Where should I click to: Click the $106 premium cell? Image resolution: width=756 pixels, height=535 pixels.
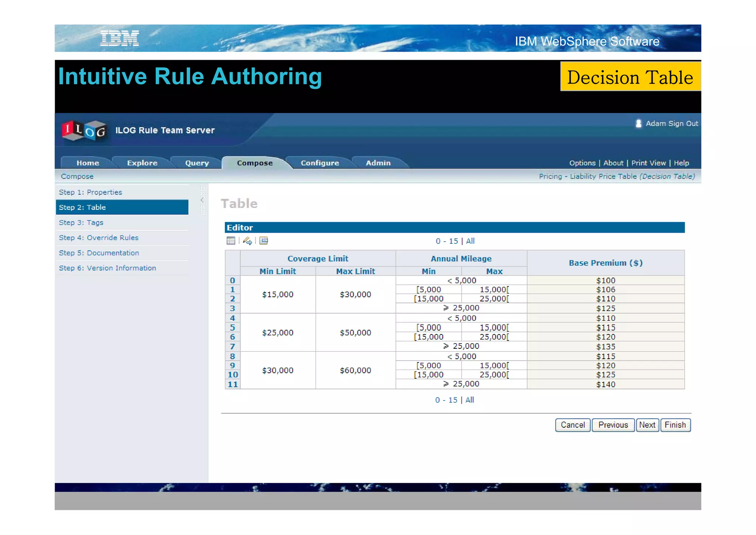605,290
